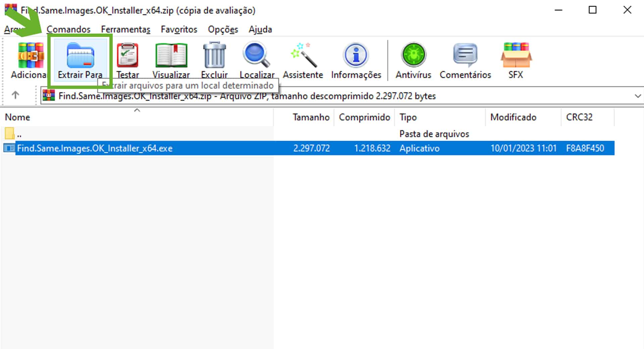Open the Comentários speech bubble icon
The height and width of the screenshot is (349, 644).
[465, 55]
